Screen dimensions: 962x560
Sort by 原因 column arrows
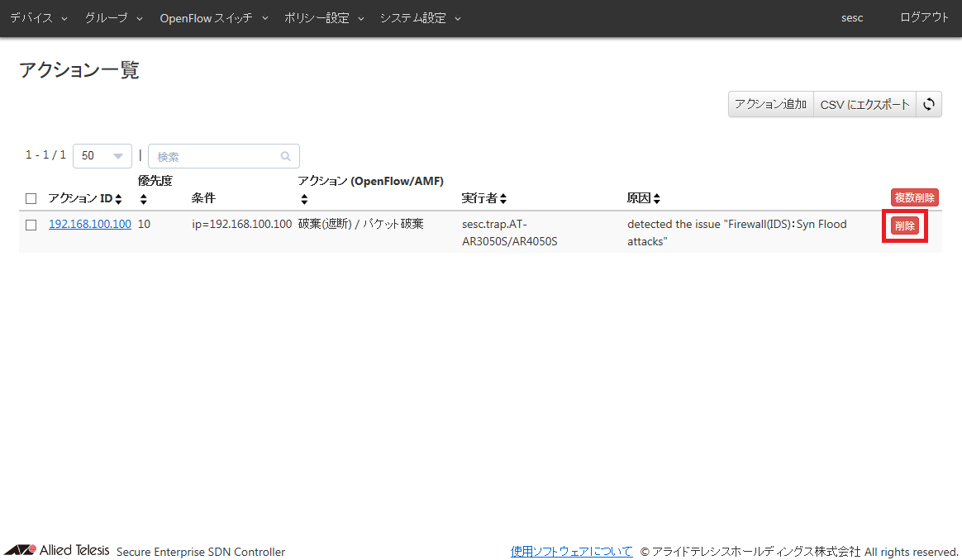pyautogui.click(x=657, y=199)
